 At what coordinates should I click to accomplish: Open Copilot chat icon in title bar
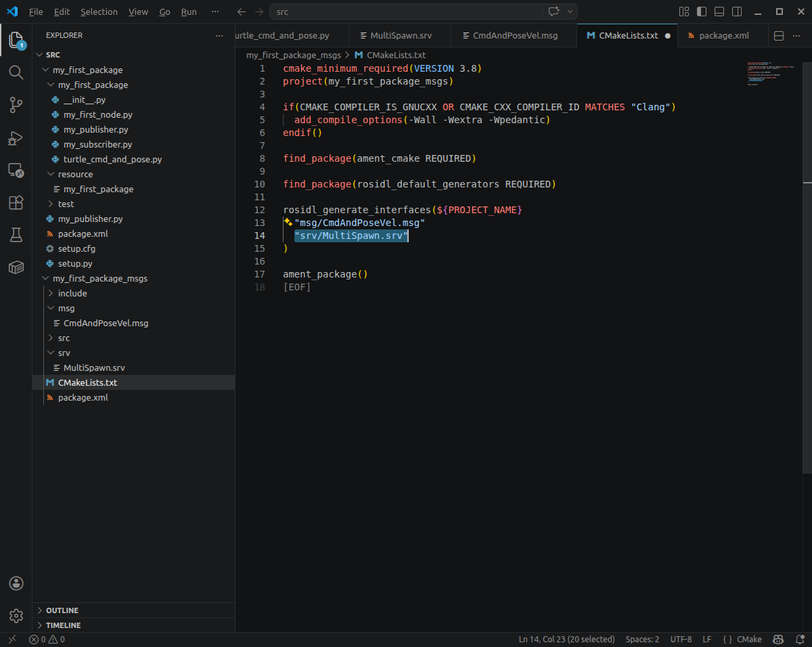[x=554, y=12]
